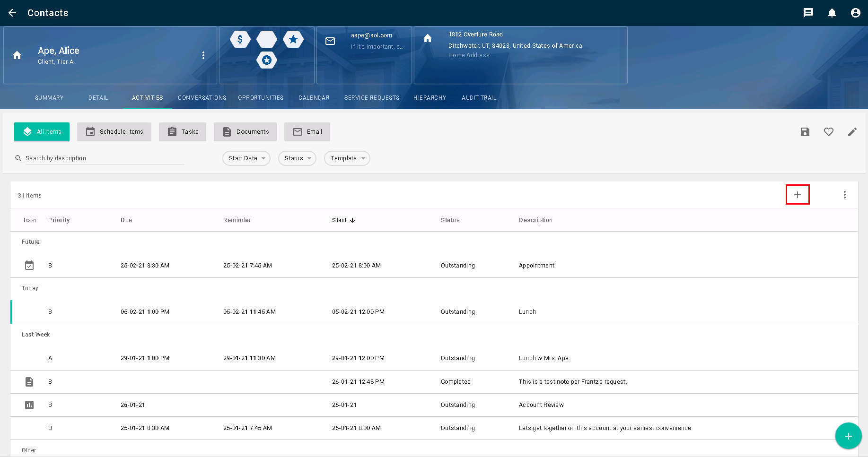Open the notifications bell

pos(832,13)
